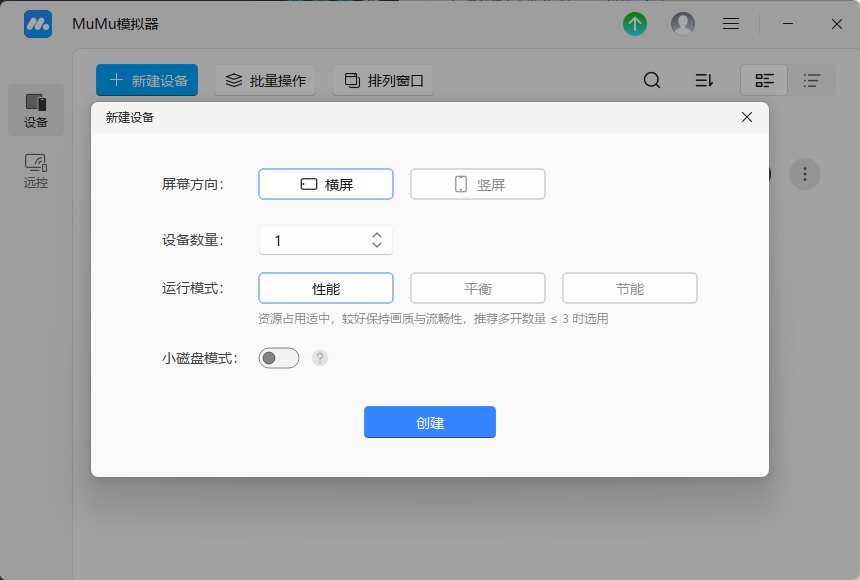Decrease device count with the down stepper
This screenshot has width=860, height=580.
(x=376, y=245)
